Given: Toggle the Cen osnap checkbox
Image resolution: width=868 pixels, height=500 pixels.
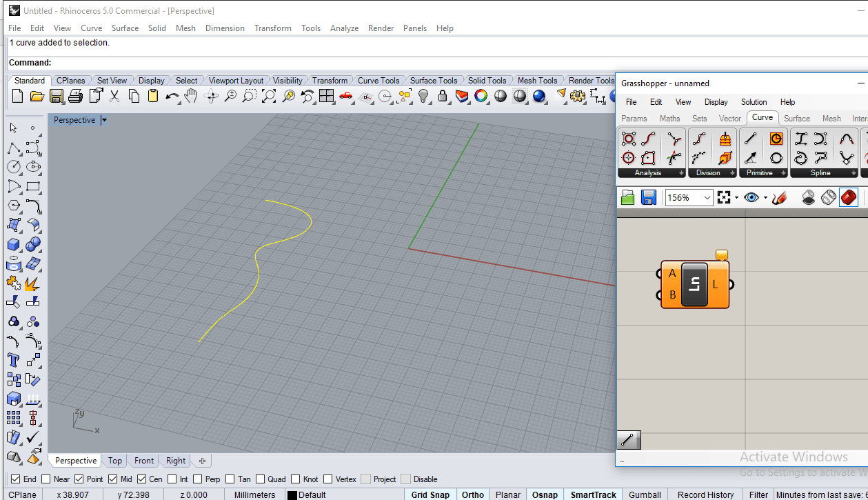Looking at the screenshot, I should tap(141, 479).
